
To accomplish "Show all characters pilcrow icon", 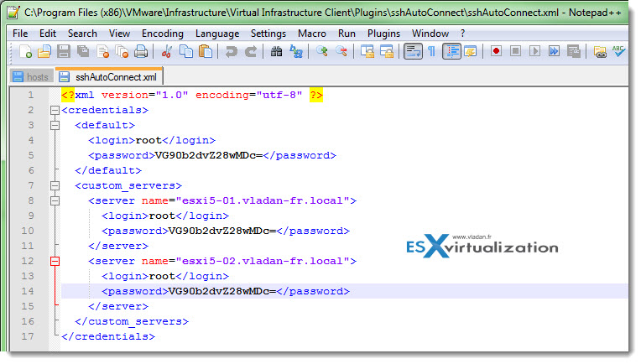I will pos(432,51).
